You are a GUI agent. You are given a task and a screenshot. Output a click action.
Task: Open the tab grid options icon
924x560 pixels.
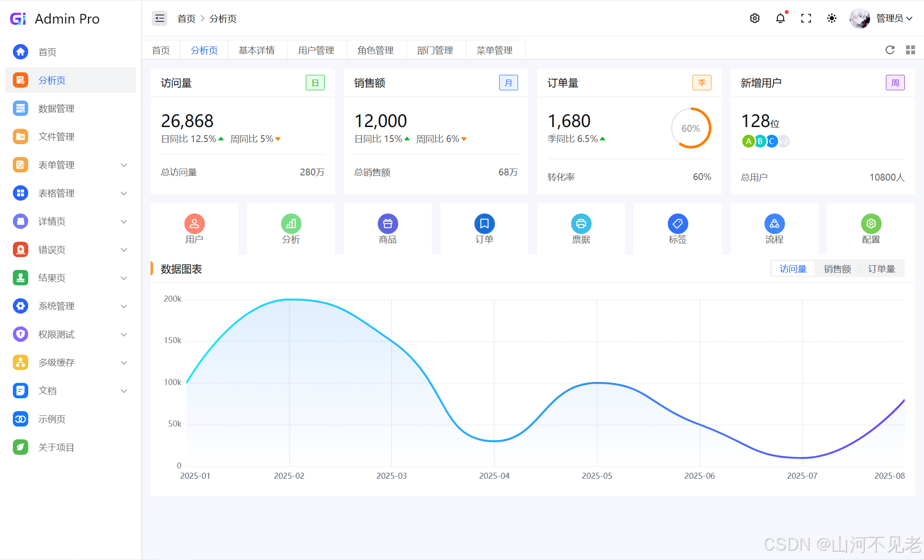point(910,50)
